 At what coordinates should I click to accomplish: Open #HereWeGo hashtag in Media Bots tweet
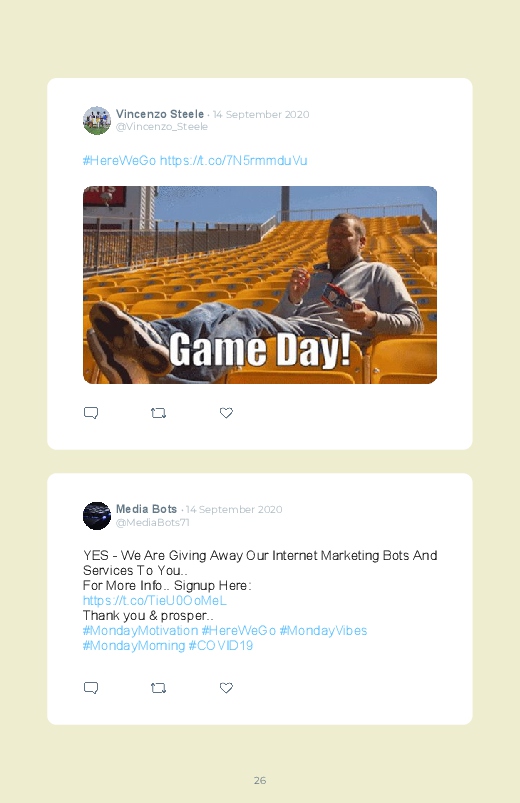pos(239,630)
